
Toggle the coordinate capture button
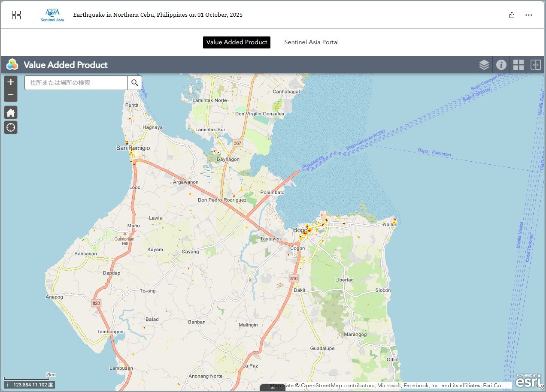(8, 385)
